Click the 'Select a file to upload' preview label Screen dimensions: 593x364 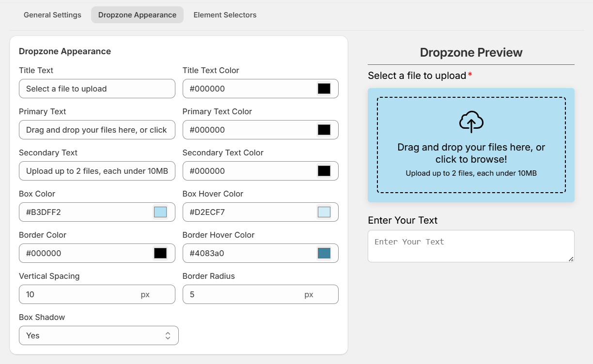pos(417,76)
